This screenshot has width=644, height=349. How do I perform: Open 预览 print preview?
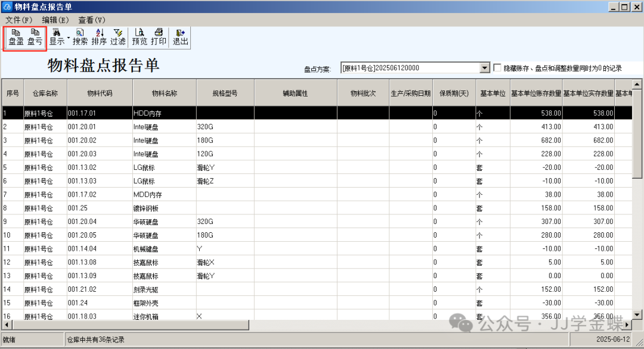coord(140,37)
